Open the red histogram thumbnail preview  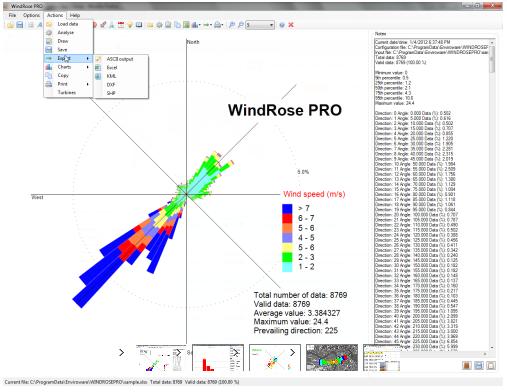coord(218,358)
